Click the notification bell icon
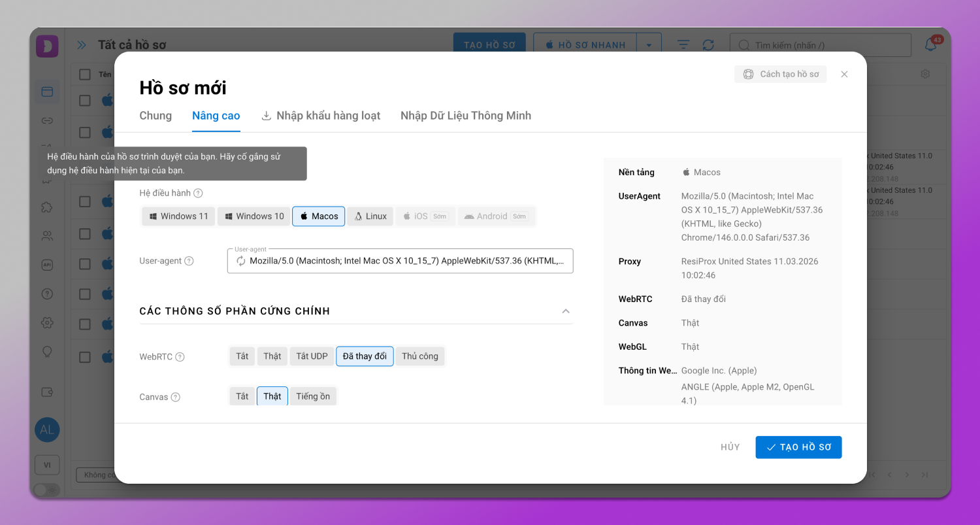 (x=930, y=45)
